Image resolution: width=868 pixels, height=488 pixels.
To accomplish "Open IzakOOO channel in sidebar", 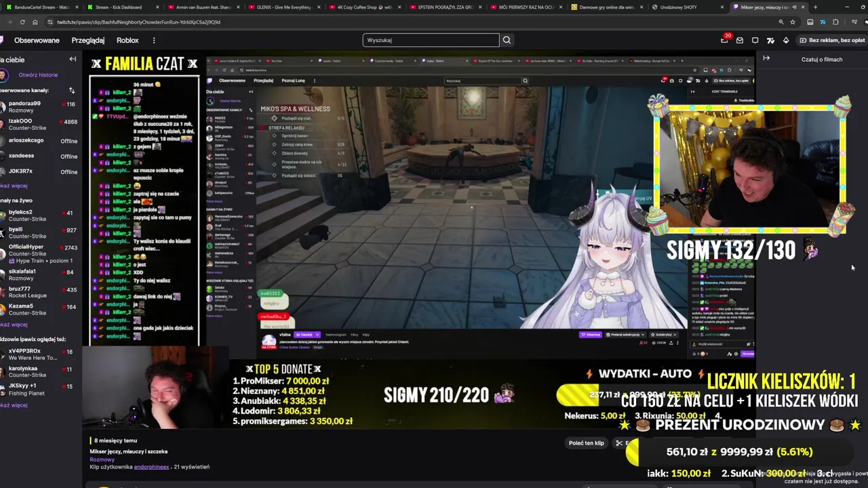I will tap(41, 124).
